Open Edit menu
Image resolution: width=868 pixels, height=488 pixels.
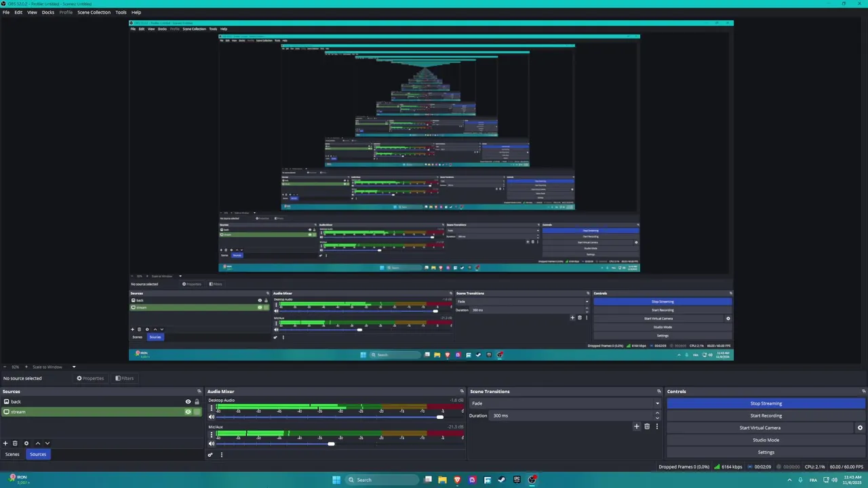pos(18,12)
